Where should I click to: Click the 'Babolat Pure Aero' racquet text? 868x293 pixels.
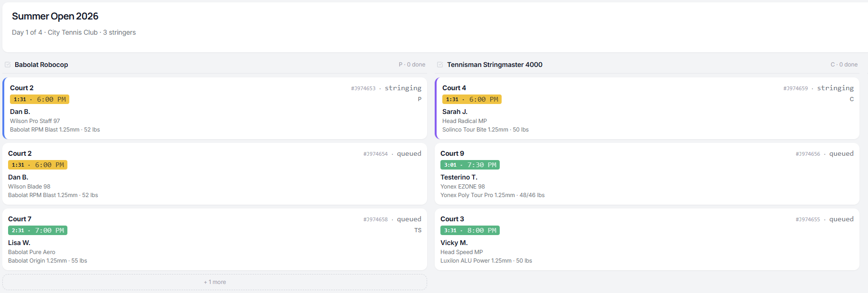click(32, 252)
